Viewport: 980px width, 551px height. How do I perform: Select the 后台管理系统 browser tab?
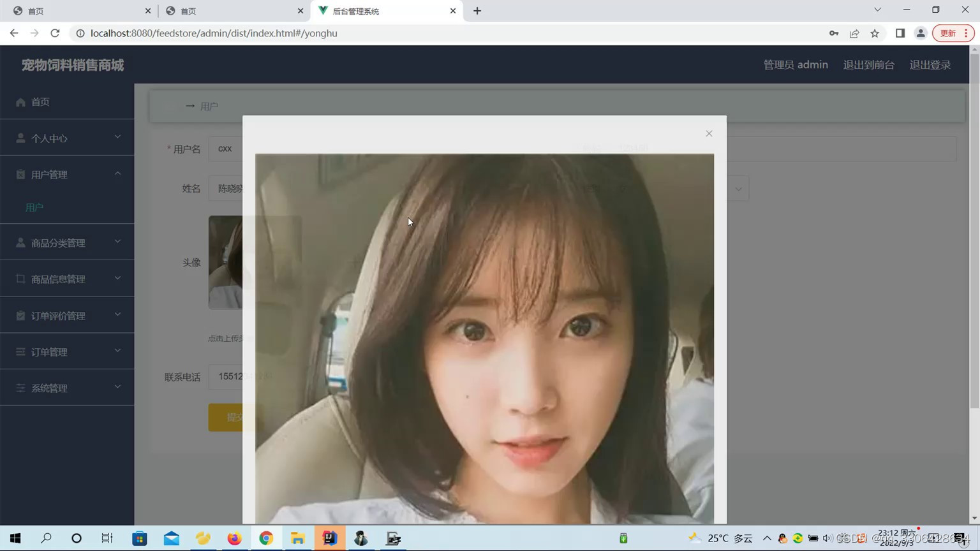click(387, 11)
